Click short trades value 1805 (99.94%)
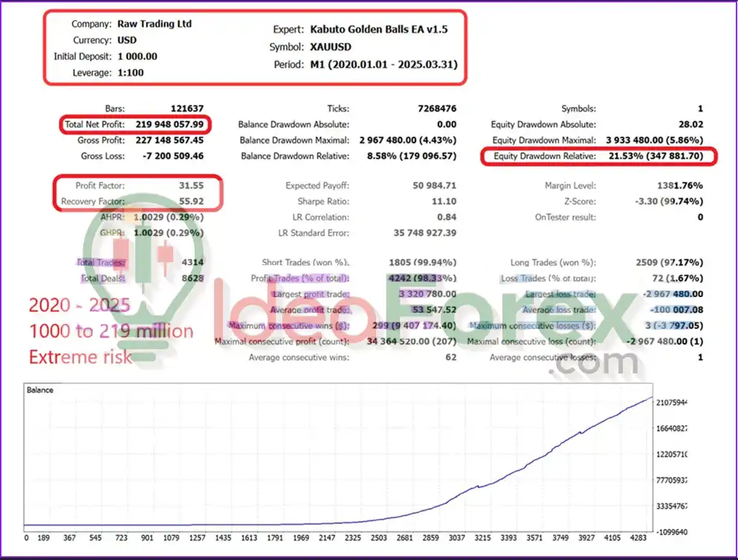Screen dimensions: 738x560 click(423, 262)
